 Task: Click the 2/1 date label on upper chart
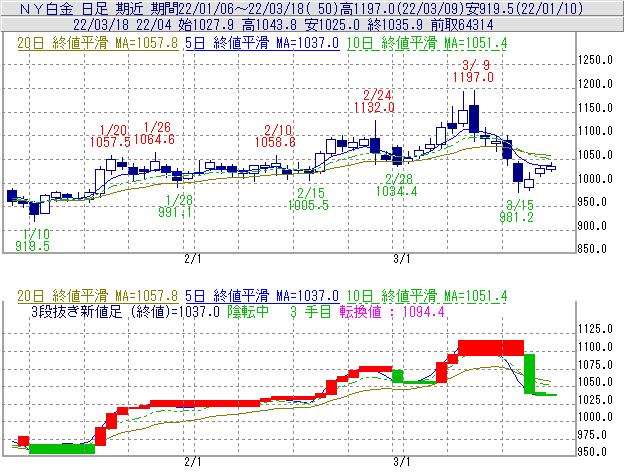(193, 259)
